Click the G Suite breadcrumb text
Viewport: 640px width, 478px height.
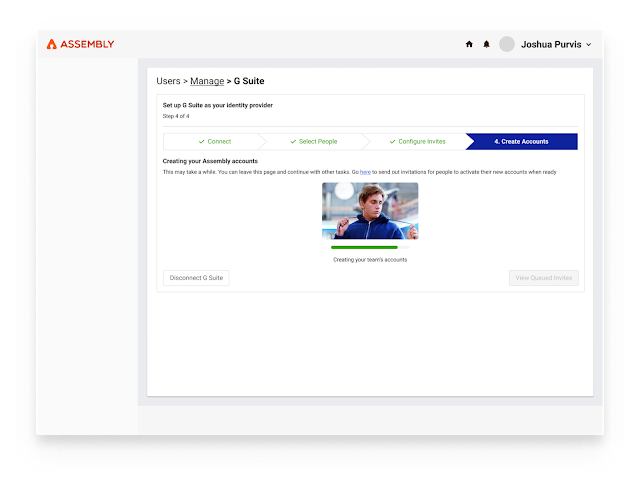pyautogui.click(x=249, y=81)
